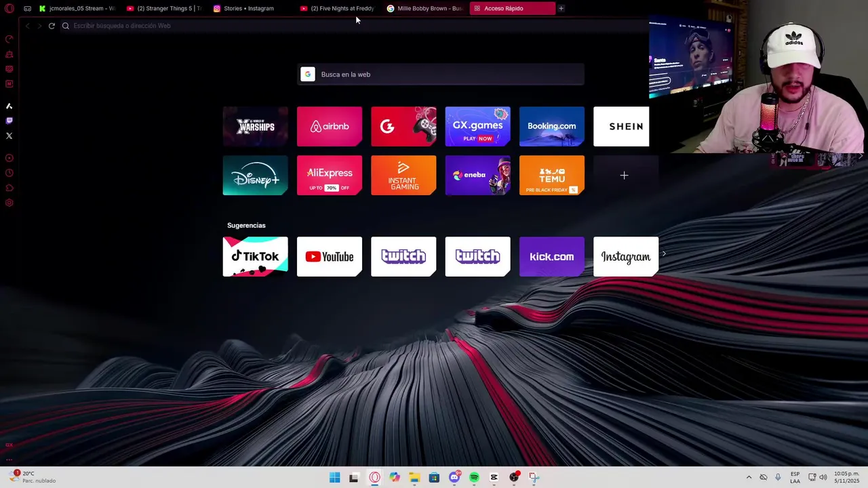868x488 pixels.
Task: Click the Busca en la web search box
Action: (441, 75)
